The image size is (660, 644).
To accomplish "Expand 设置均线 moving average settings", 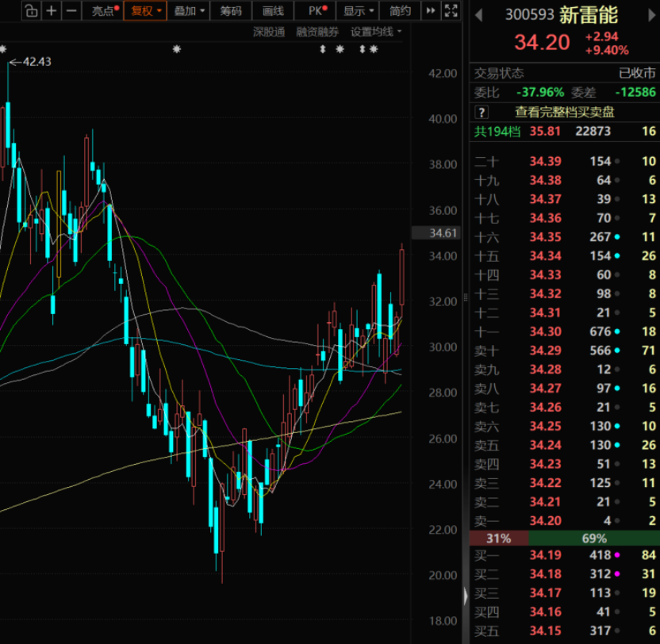I will coord(376,32).
